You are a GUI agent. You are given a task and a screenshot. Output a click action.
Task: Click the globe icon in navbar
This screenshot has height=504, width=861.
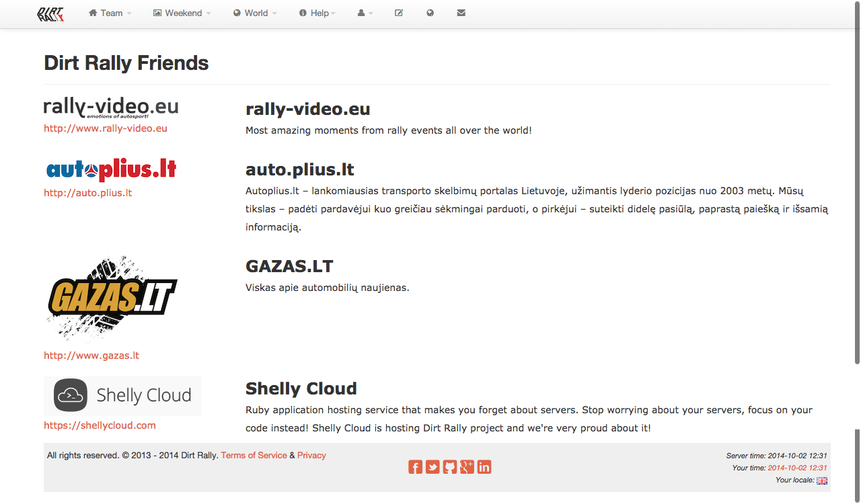click(430, 13)
